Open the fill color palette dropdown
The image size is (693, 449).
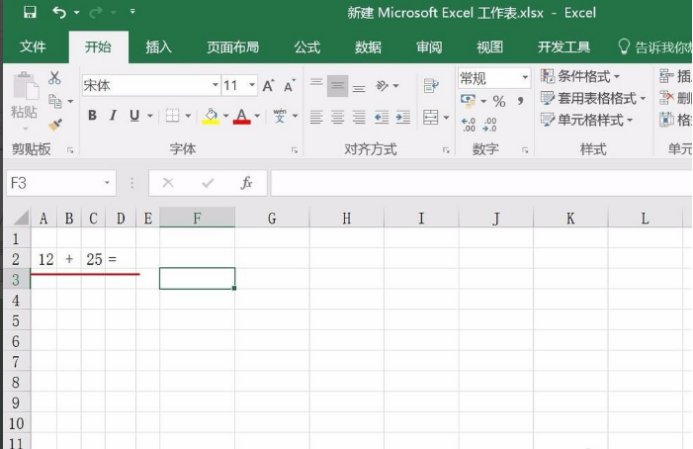click(x=226, y=116)
